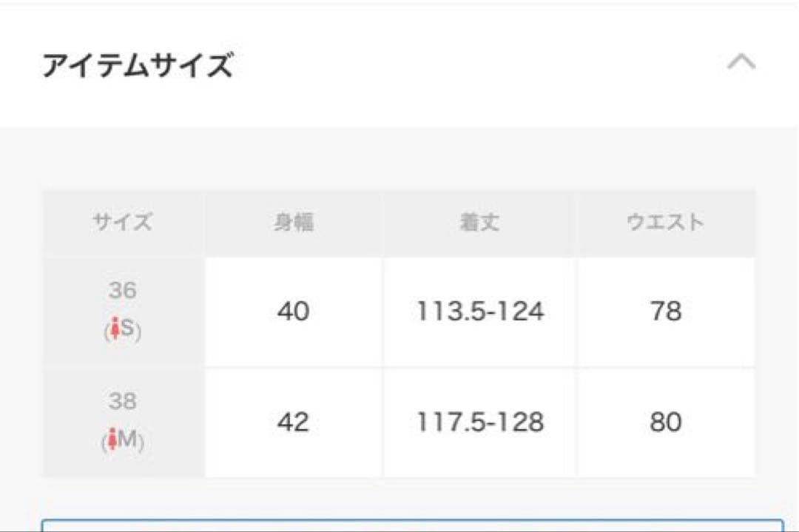Click the number 36 size label
This screenshot has height=532, width=799.
point(123,290)
